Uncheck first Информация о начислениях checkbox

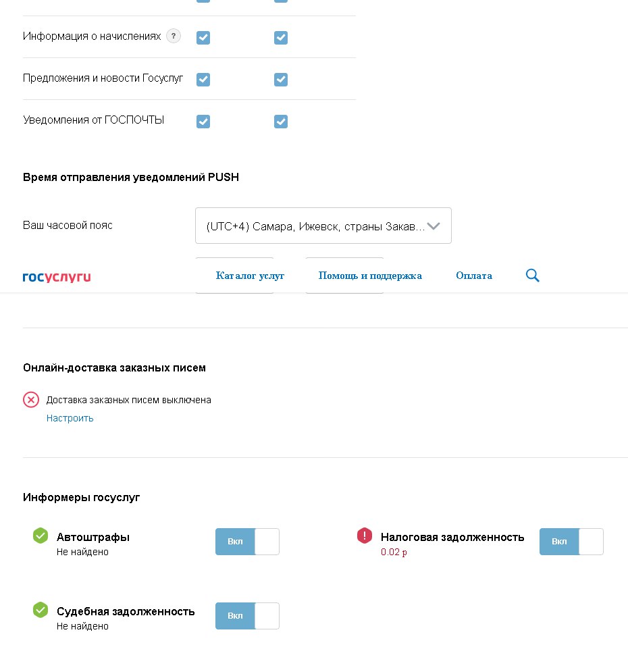pos(203,38)
